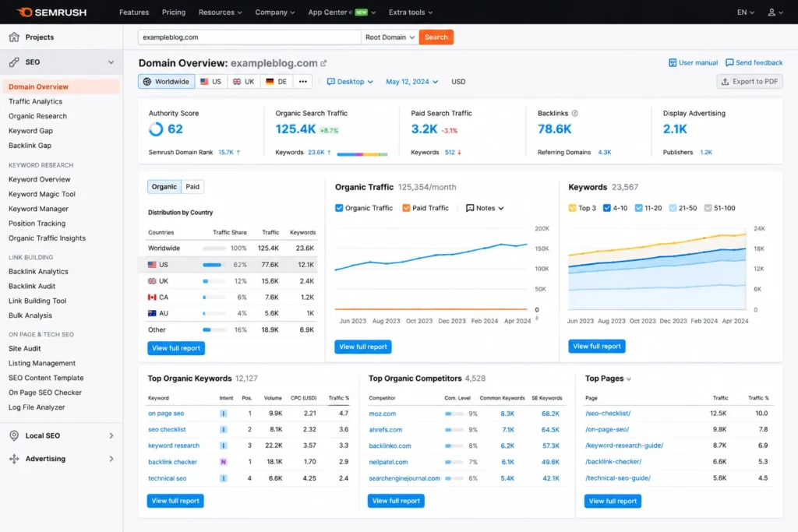
Task: Click the Semrush logo
Action: 51,12
